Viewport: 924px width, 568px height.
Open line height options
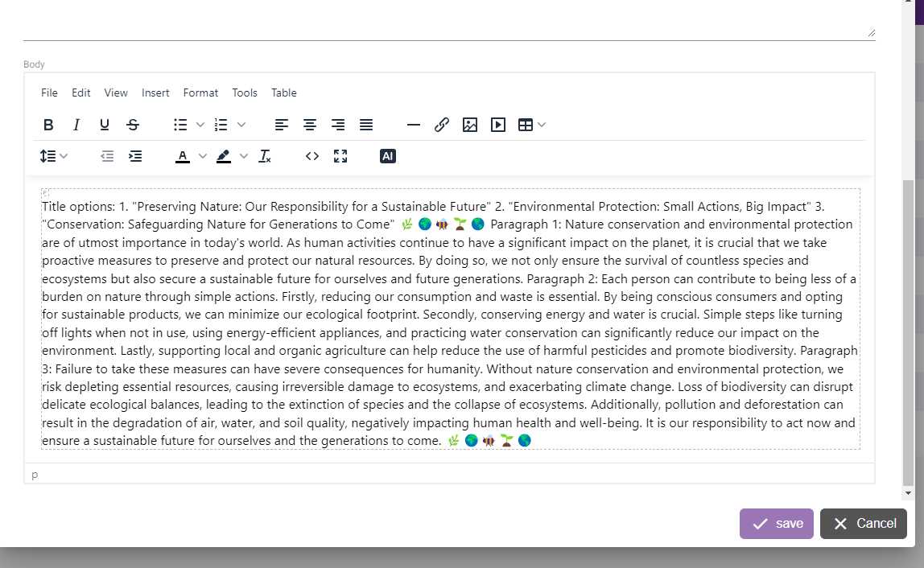click(x=47, y=156)
